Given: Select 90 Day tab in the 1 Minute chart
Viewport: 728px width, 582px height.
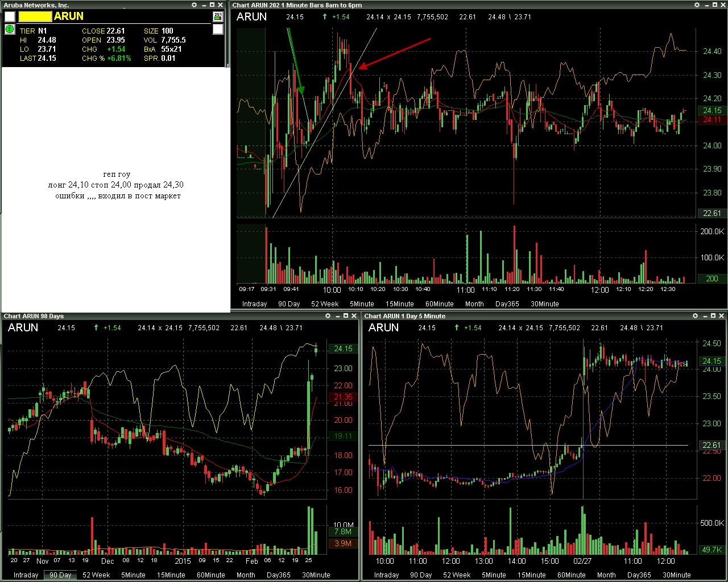Looking at the screenshot, I should [289, 304].
